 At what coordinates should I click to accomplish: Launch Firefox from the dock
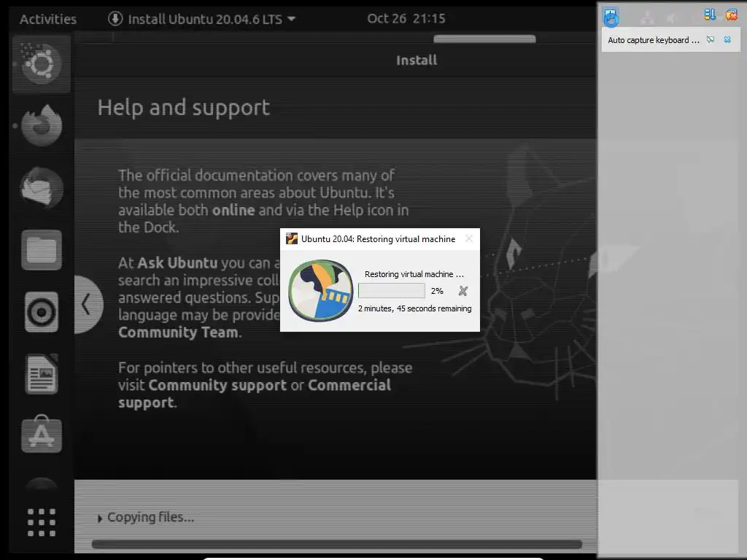click(x=42, y=125)
